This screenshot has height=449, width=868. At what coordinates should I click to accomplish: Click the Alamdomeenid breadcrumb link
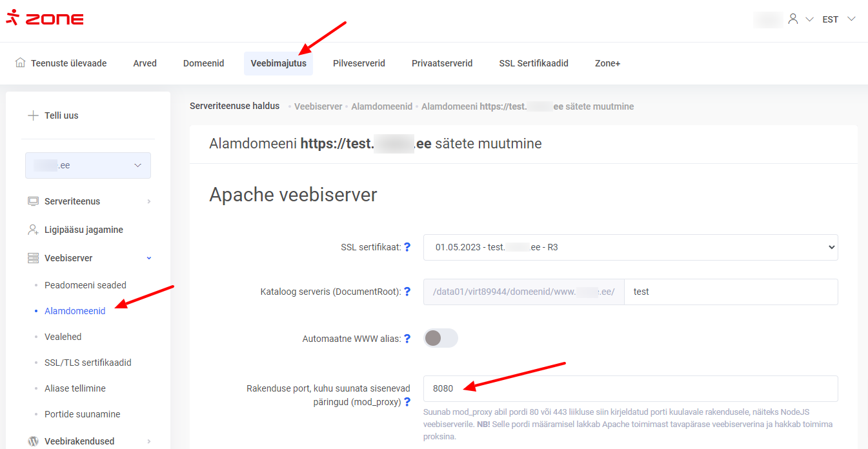tap(381, 106)
